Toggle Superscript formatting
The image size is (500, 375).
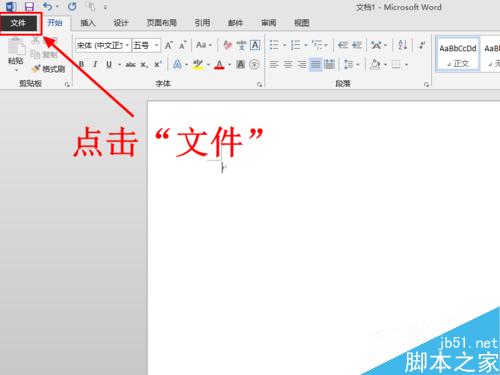click(x=158, y=64)
